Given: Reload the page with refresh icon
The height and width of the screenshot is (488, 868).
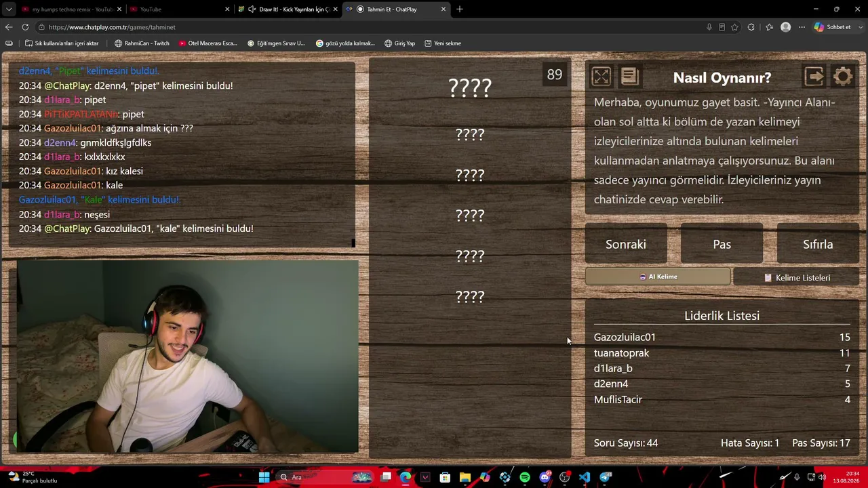Looking at the screenshot, I should point(25,27).
